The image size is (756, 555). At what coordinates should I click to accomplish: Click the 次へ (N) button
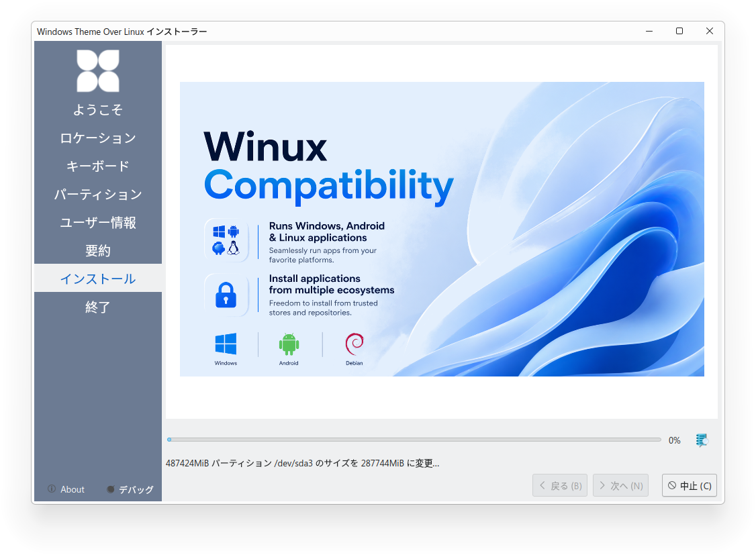point(620,485)
